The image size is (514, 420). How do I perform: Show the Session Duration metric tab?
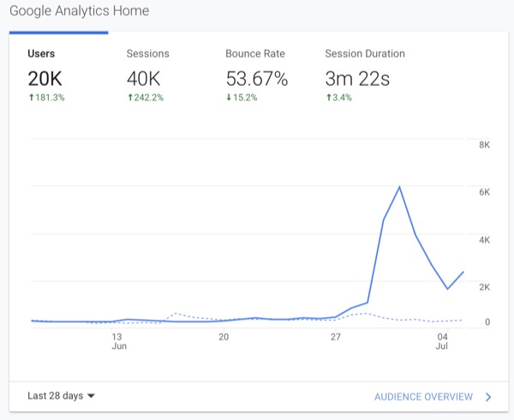click(x=365, y=75)
